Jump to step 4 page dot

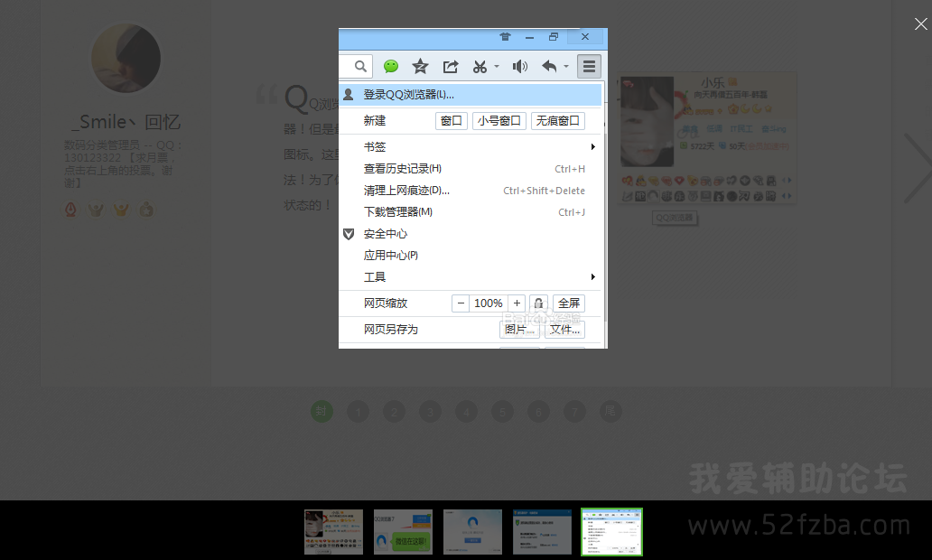click(x=466, y=411)
